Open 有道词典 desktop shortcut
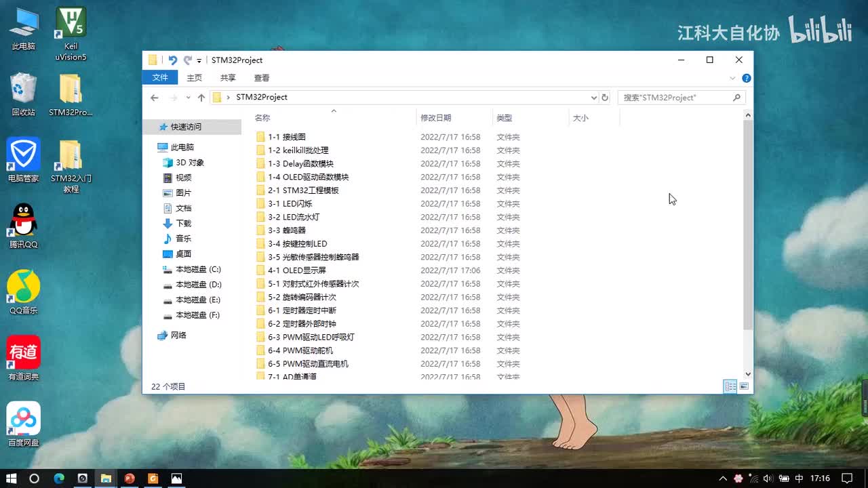Image resolution: width=868 pixels, height=488 pixels. (x=23, y=359)
